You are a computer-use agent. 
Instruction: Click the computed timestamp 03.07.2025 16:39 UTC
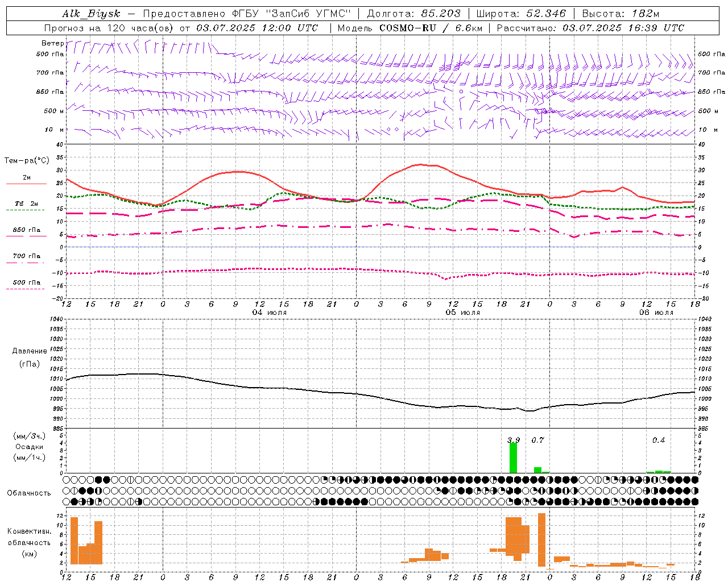pos(623,28)
